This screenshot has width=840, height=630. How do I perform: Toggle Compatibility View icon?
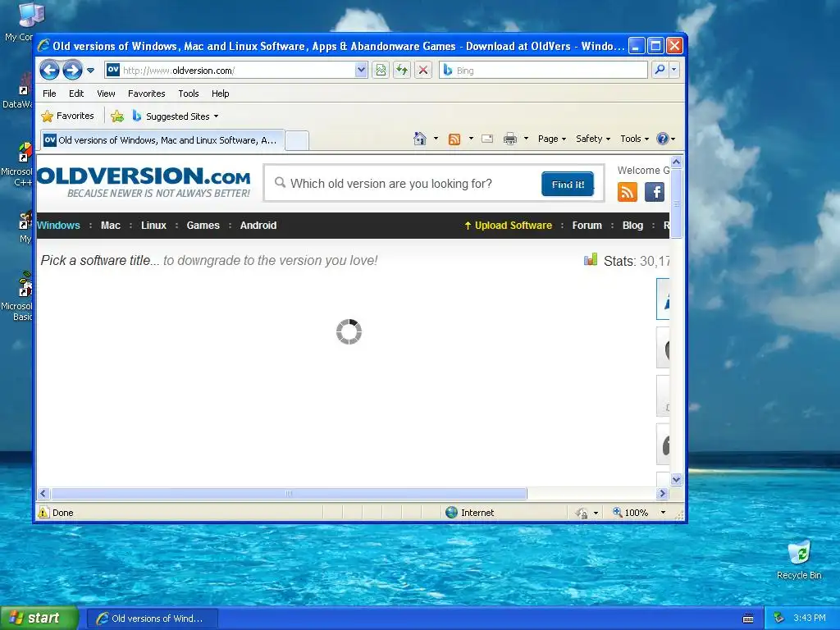tap(381, 71)
